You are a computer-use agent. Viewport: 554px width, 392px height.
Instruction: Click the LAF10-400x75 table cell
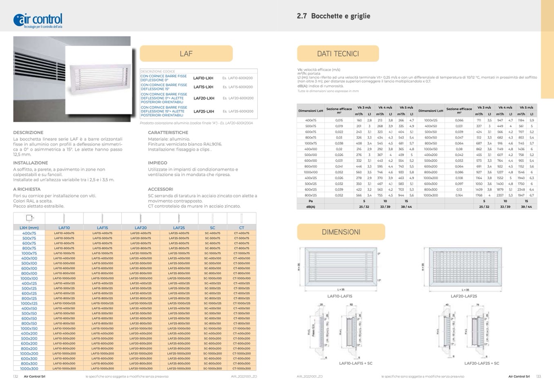[64, 233]
